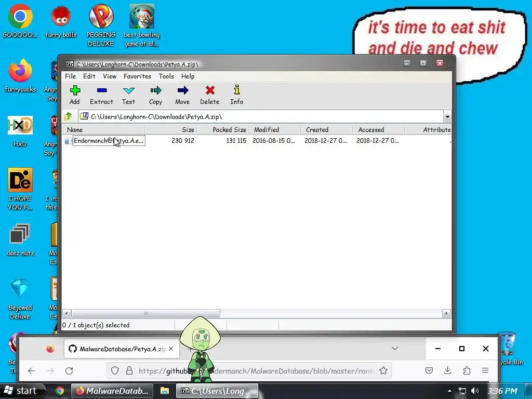Open the furry balls desktop icon
532x399 pixels.
coord(61,21)
